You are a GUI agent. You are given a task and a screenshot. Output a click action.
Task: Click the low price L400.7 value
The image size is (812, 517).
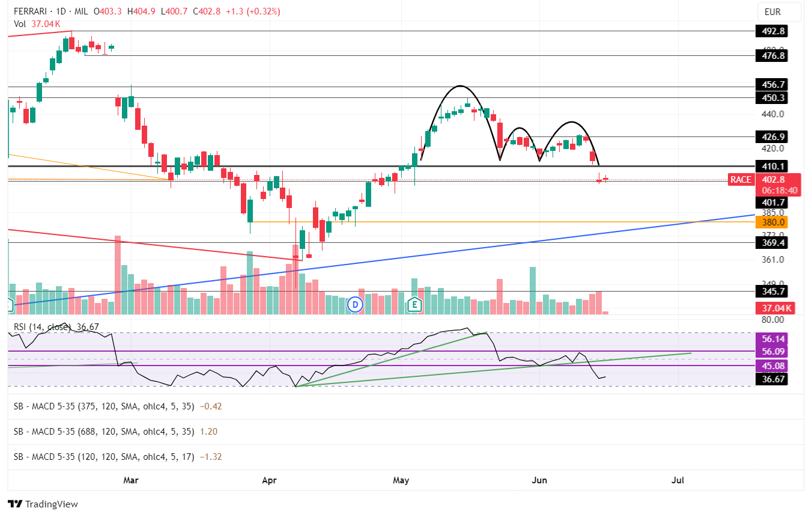(x=174, y=11)
